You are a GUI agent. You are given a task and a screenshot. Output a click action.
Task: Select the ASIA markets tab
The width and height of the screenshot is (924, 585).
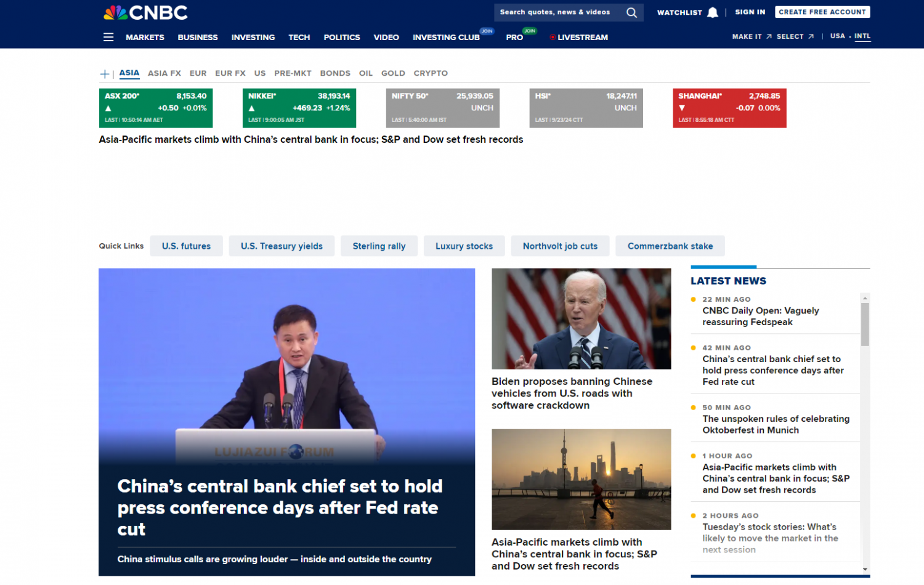(129, 73)
